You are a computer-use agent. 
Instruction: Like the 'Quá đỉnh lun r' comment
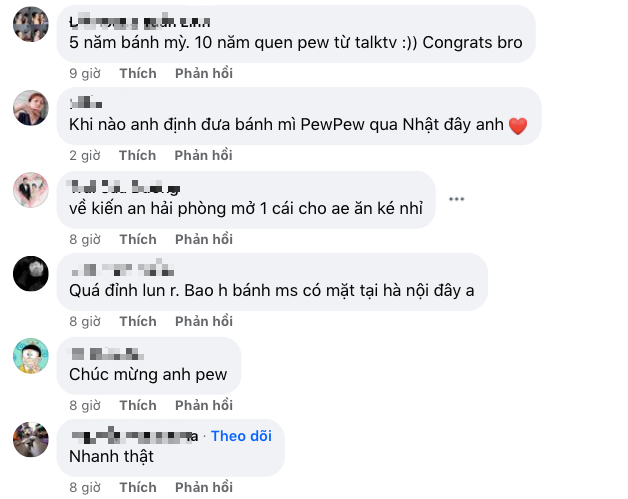(x=137, y=321)
